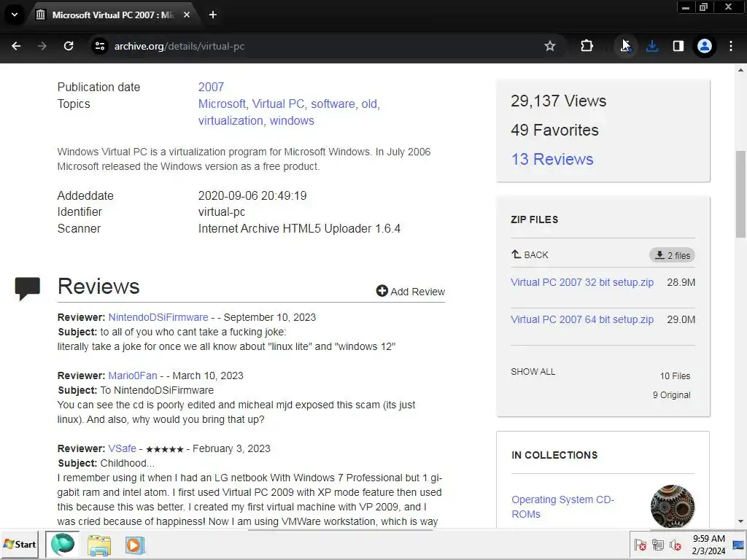Viewport: 747px width, 560px height.
Task: Toggle the browser side panel icon
Action: [678, 46]
